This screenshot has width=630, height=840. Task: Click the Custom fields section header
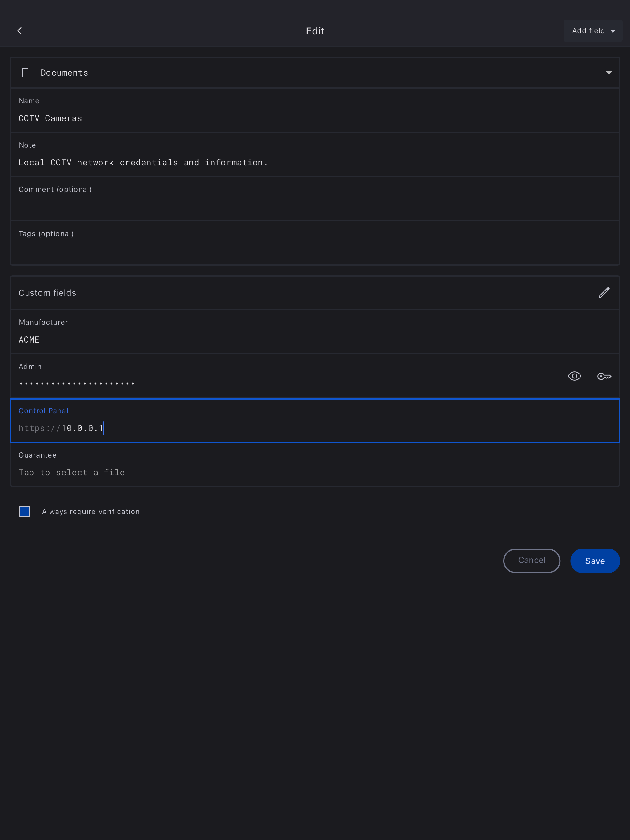point(47,293)
